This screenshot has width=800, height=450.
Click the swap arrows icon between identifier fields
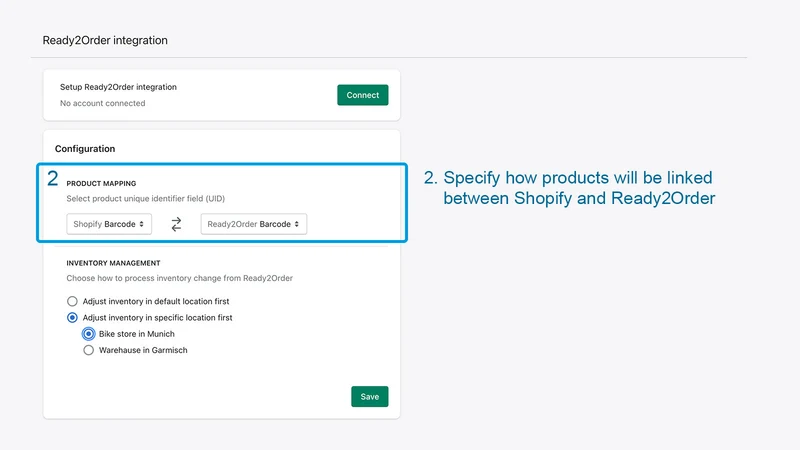point(176,224)
